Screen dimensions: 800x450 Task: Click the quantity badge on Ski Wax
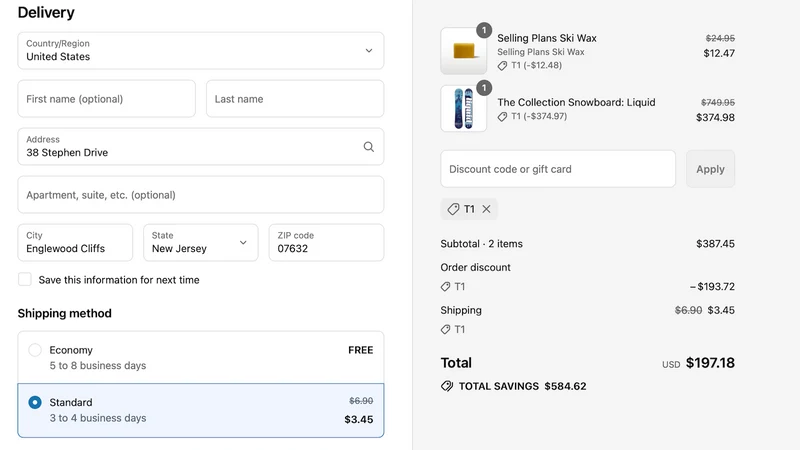pyautogui.click(x=484, y=30)
